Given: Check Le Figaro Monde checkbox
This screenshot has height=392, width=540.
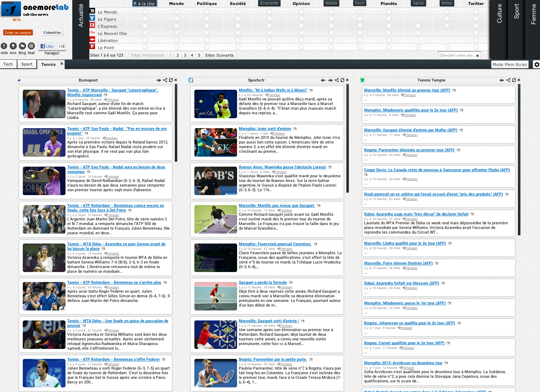Looking at the screenshot, I should pyautogui.click(x=177, y=19).
